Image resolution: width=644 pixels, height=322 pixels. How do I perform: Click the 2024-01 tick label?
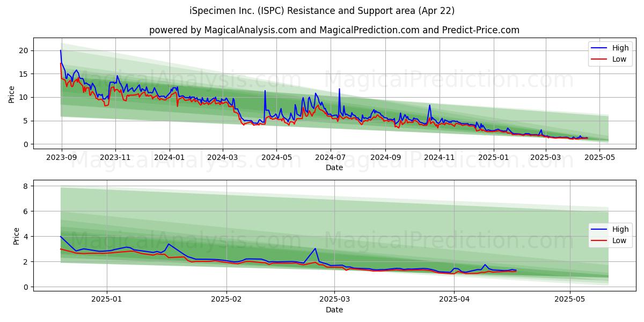tap(170, 157)
